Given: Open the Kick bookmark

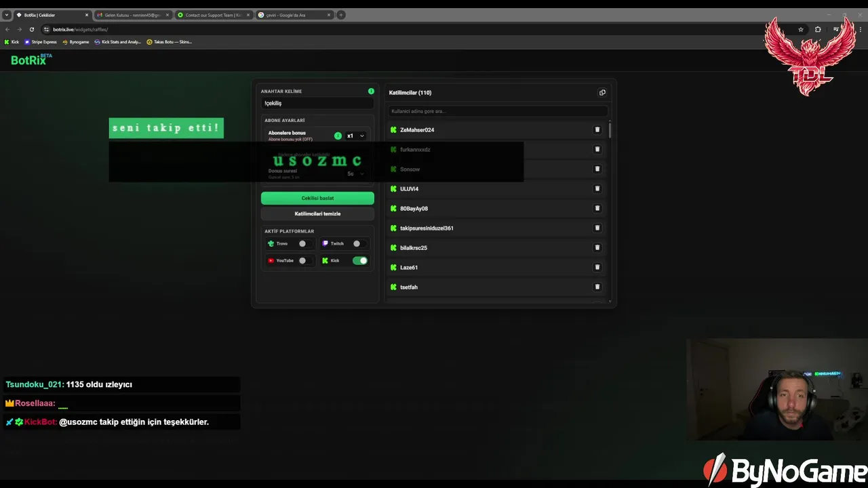Looking at the screenshot, I should click(12, 42).
